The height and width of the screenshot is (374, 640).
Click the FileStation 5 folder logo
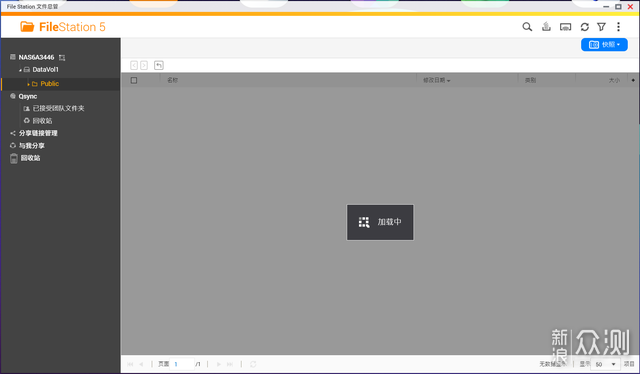tap(27, 27)
